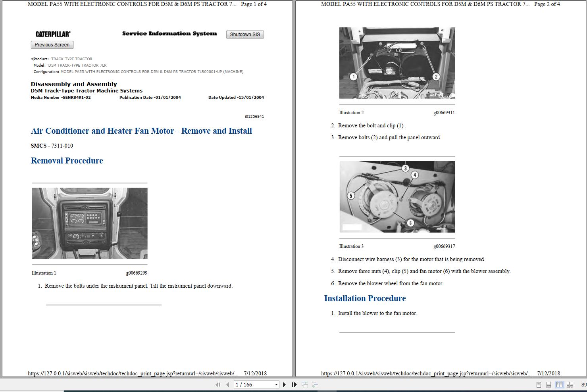Click the sisweb techdoc URL on page 1
Image resolution: width=587 pixels, height=392 pixels.
(133, 373)
